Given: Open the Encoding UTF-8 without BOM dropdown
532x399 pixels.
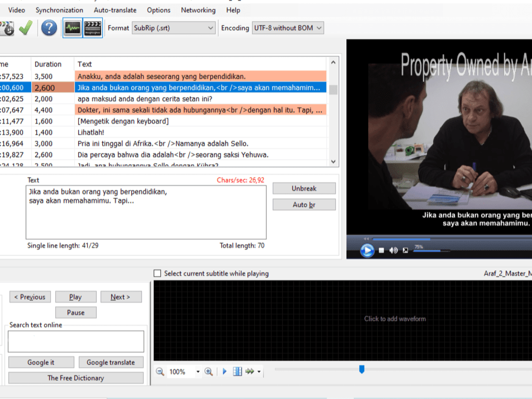Looking at the screenshot, I should (x=288, y=28).
